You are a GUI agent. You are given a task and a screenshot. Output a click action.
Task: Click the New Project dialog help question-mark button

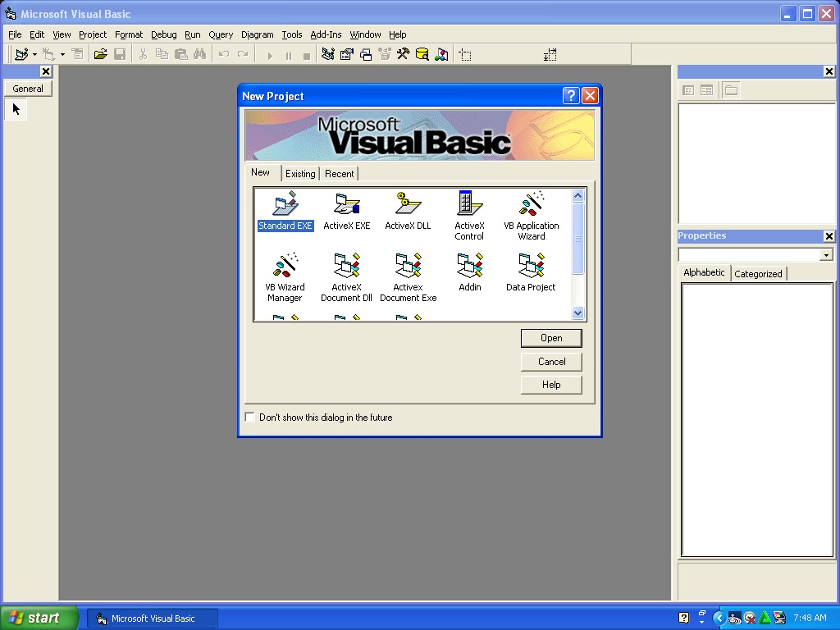pos(571,95)
